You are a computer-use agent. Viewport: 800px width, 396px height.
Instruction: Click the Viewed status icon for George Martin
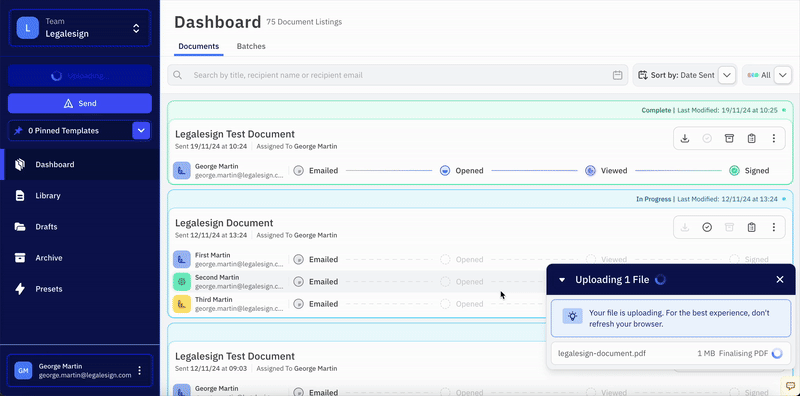(x=590, y=170)
